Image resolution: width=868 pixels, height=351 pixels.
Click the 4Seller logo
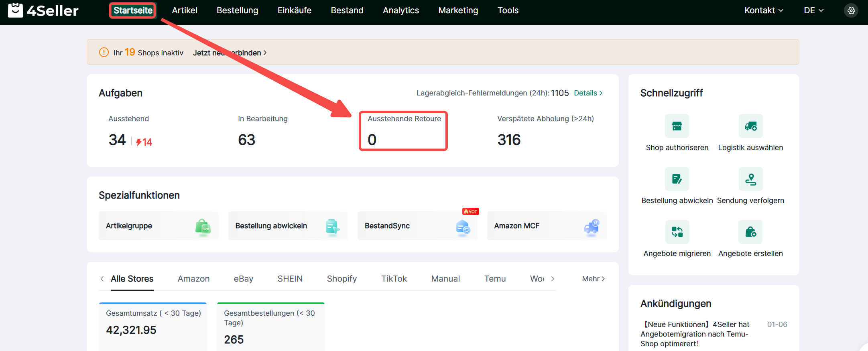click(x=43, y=10)
